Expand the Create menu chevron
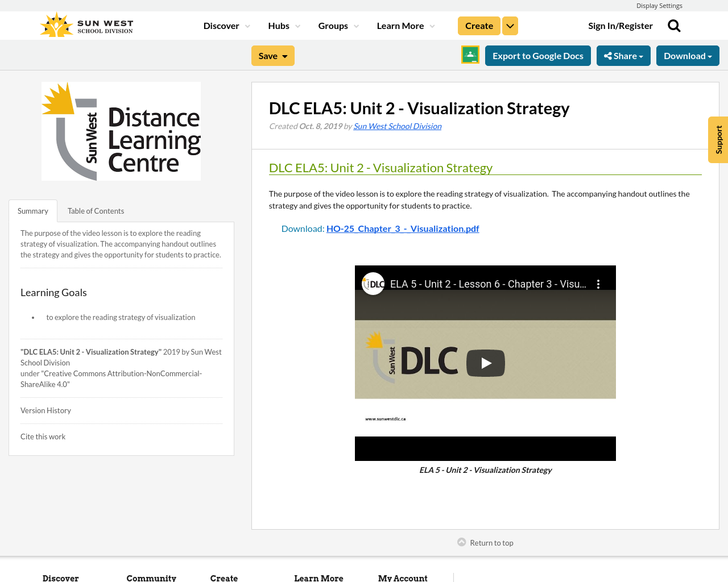Image resolution: width=728 pixels, height=582 pixels. [x=510, y=26]
